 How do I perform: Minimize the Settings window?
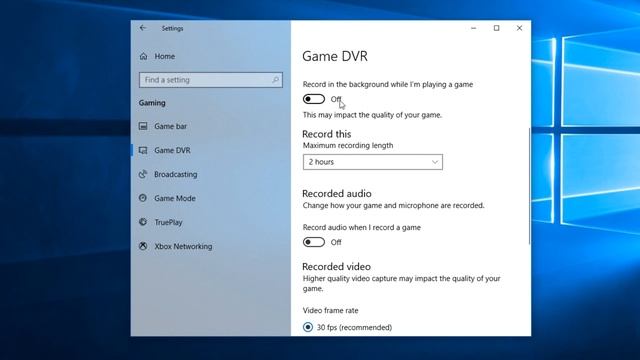(x=473, y=28)
